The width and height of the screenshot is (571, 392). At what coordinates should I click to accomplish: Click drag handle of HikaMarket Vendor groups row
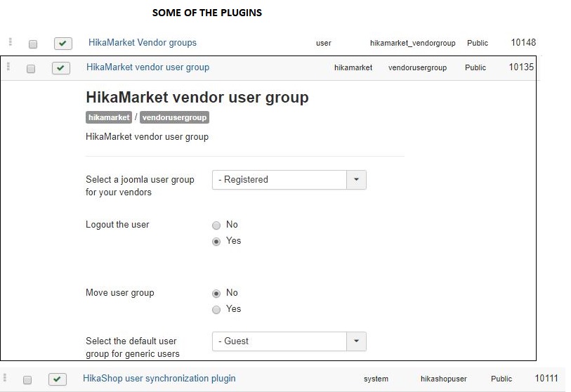tap(11, 42)
